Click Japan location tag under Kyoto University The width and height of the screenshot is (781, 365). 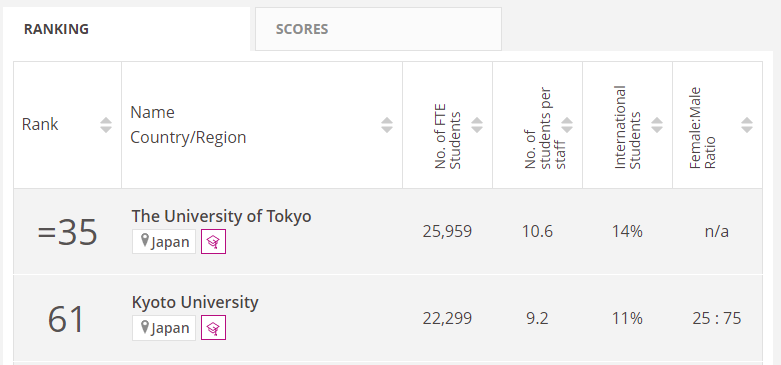tap(164, 328)
